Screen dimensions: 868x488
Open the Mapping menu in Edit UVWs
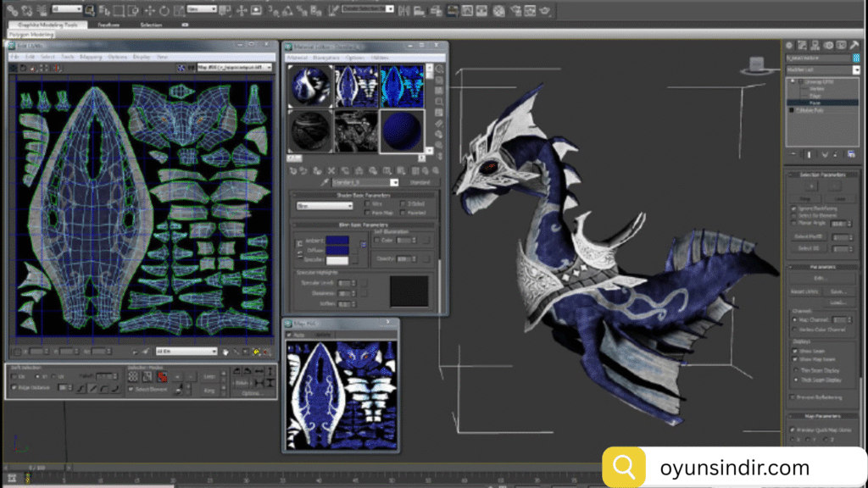90,57
